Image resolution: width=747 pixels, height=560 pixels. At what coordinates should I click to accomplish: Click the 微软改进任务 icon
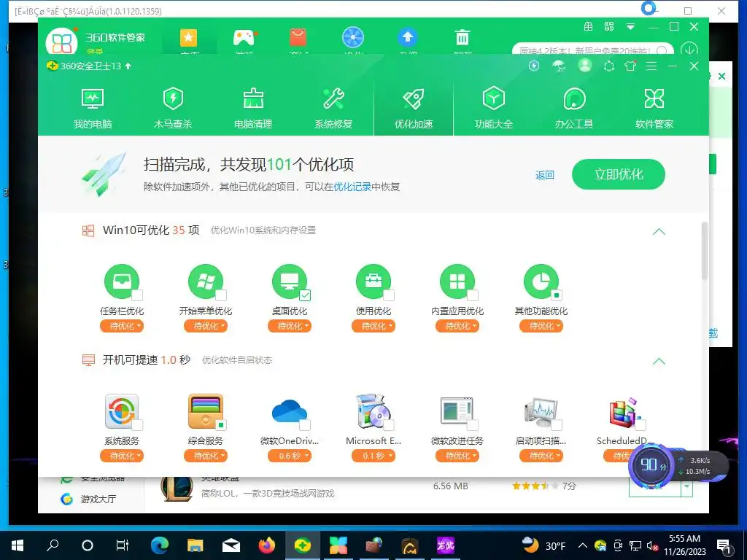pyautogui.click(x=457, y=411)
